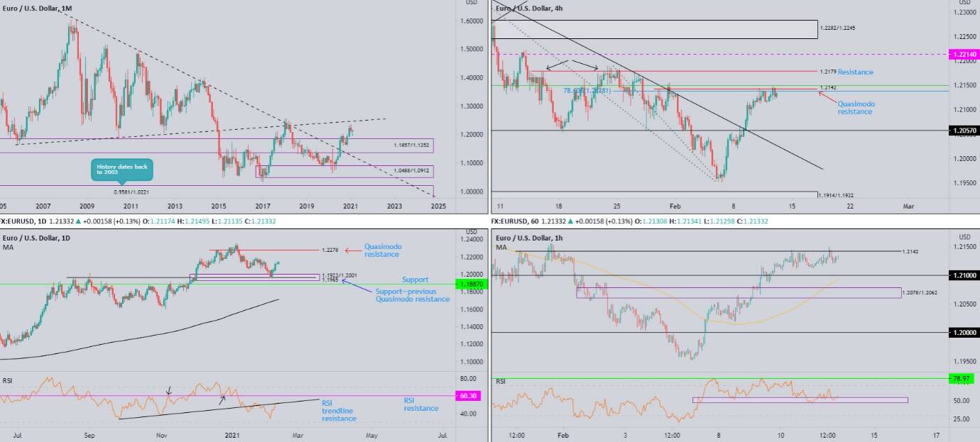Select the "Euro / U.S. Dollar, 1M" chart title
Screen dimensions: 980x442
(37, 9)
